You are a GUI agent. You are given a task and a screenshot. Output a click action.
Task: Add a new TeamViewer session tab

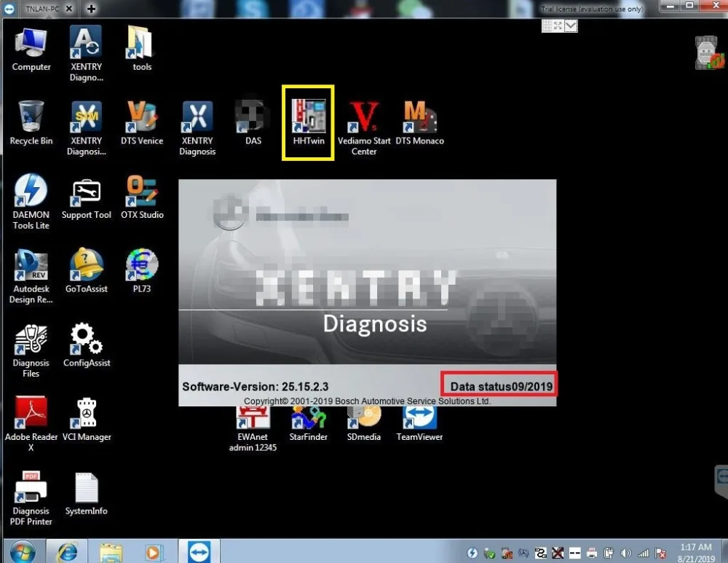click(x=91, y=8)
